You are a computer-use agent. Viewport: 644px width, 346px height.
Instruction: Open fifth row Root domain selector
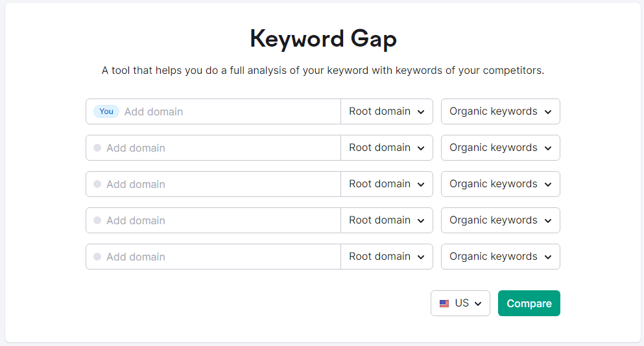coord(387,257)
